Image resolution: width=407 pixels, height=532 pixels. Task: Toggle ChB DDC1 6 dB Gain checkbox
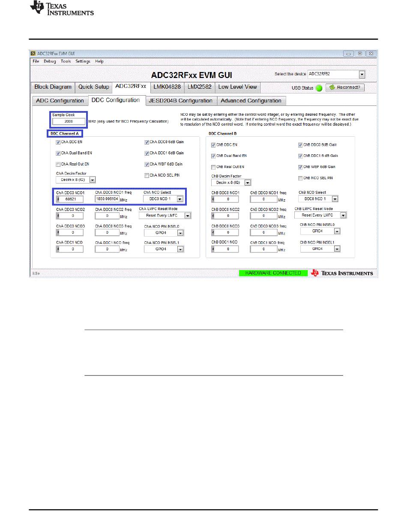click(x=300, y=156)
